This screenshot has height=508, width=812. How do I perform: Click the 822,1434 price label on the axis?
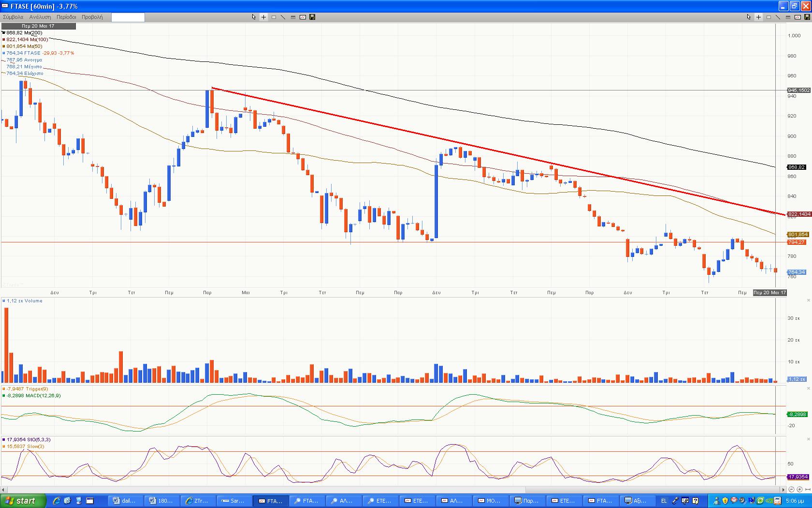pyautogui.click(x=798, y=214)
